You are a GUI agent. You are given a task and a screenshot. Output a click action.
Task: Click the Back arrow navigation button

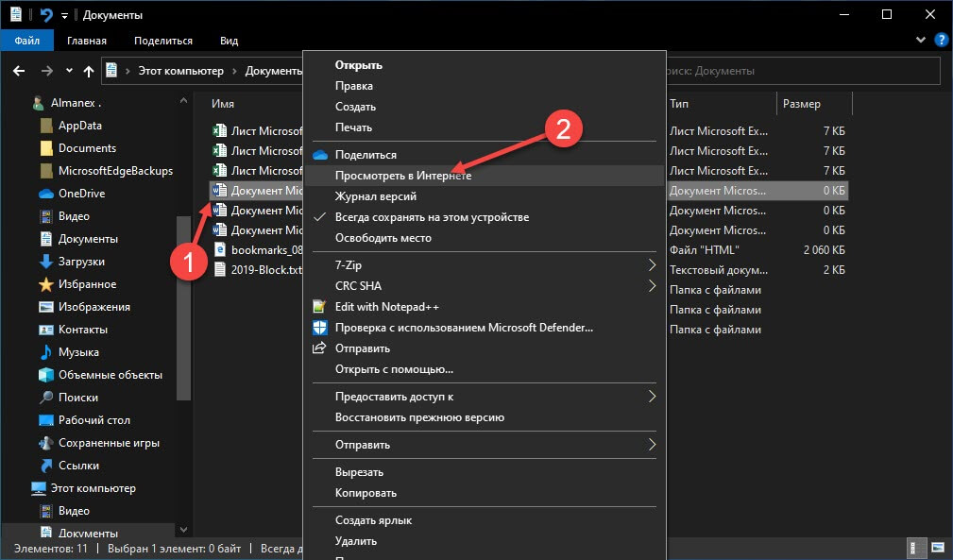[20, 71]
